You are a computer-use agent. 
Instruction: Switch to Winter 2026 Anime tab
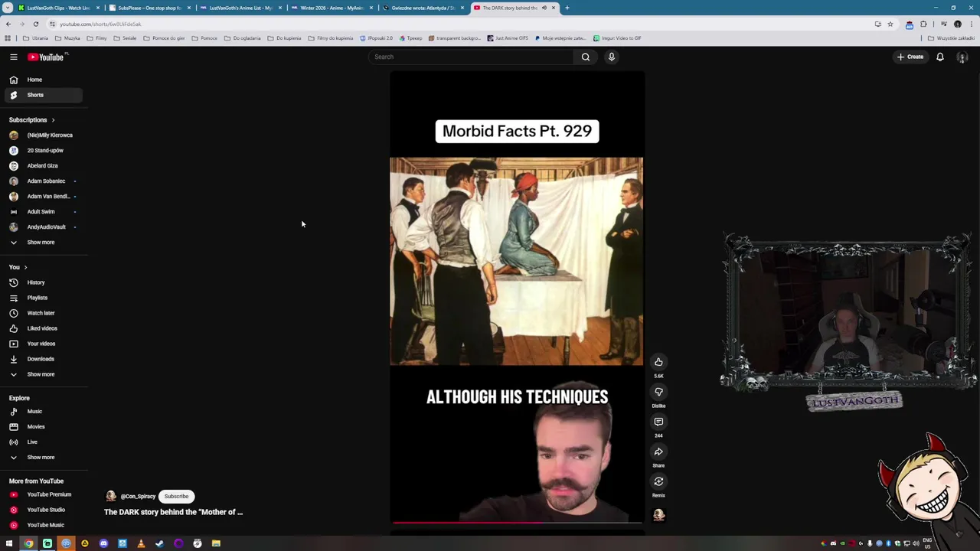click(332, 8)
